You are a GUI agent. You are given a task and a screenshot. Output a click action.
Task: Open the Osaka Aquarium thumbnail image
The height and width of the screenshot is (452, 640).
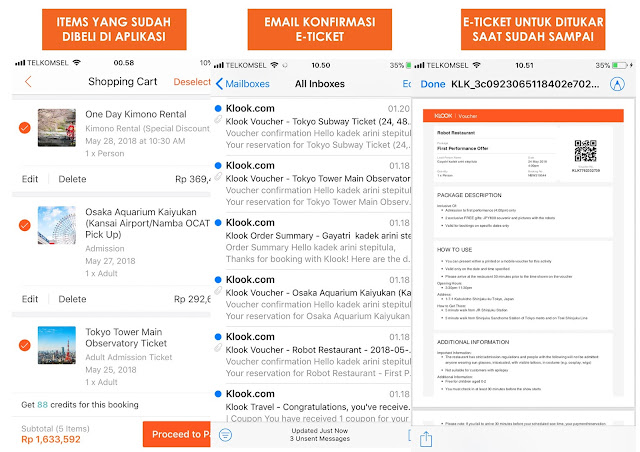[x=57, y=225]
